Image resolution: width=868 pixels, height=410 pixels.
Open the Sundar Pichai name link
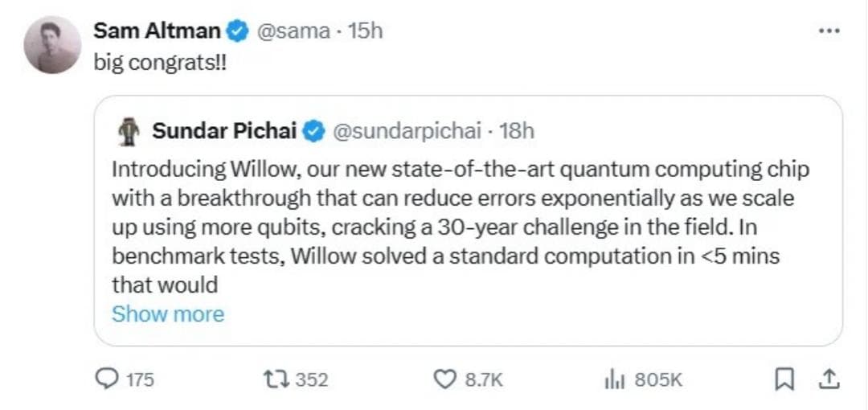click(x=223, y=131)
